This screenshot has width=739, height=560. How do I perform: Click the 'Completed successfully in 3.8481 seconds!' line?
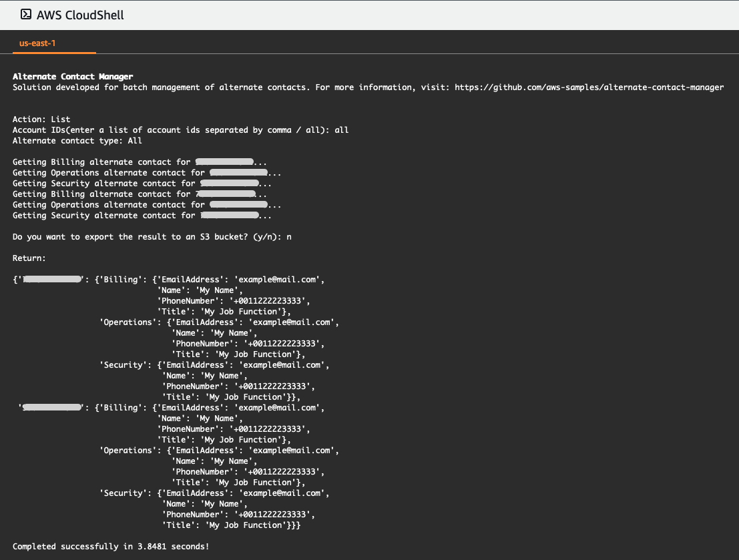(111, 547)
